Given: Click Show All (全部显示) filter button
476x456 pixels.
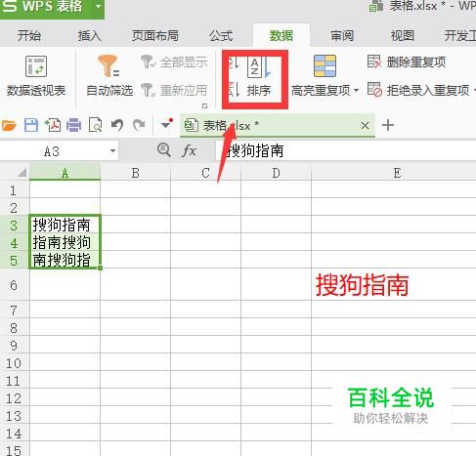Looking at the screenshot, I should [174, 62].
